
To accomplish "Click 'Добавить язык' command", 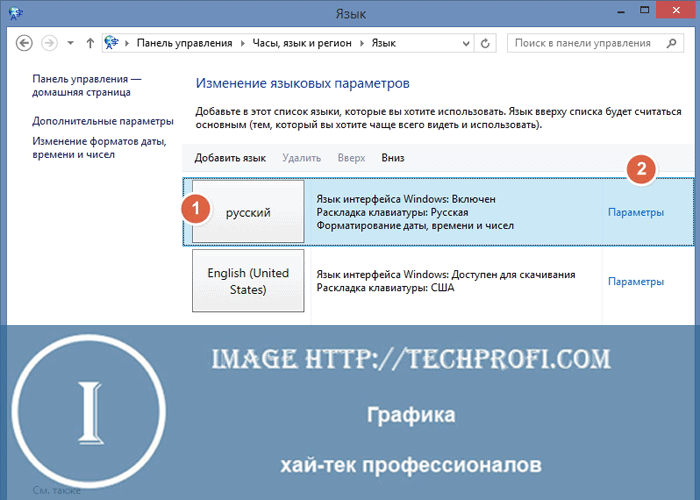I will tap(230, 158).
